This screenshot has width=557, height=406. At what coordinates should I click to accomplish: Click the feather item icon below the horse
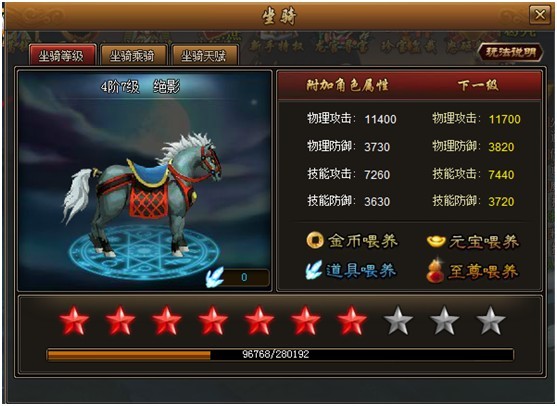coord(215,277)
